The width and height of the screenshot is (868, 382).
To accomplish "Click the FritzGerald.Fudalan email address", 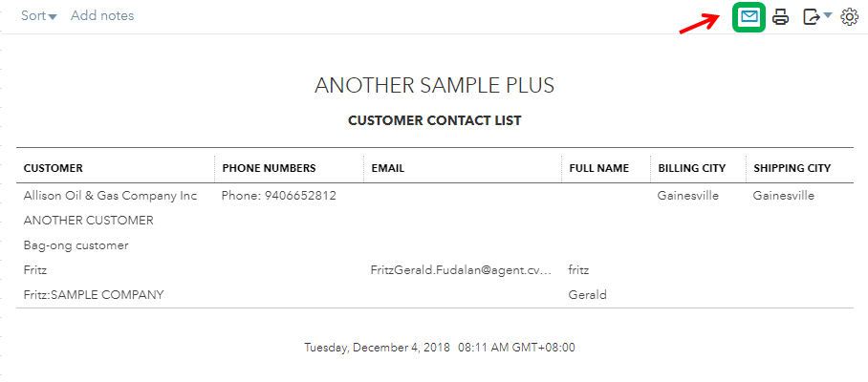I will click(462, 270).
